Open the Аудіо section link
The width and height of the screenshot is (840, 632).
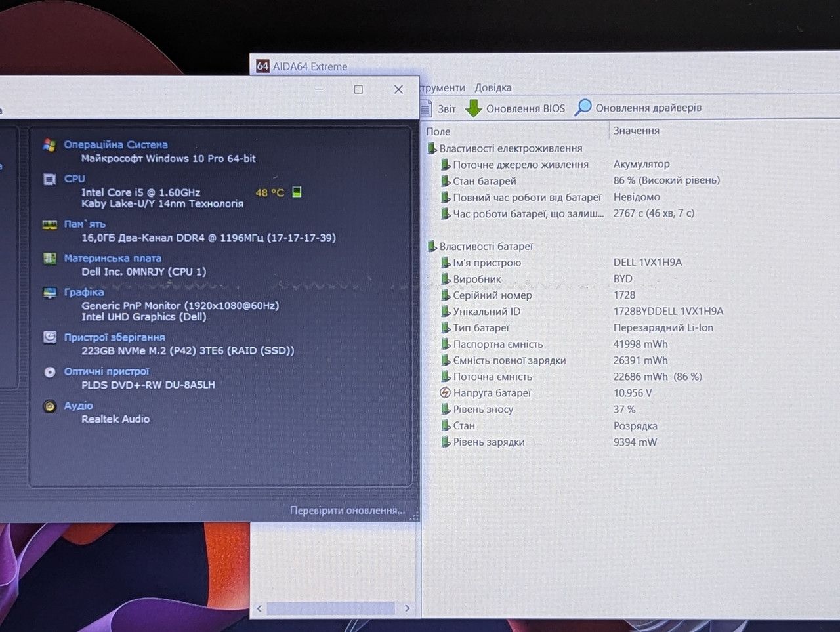tap(78, 406)
